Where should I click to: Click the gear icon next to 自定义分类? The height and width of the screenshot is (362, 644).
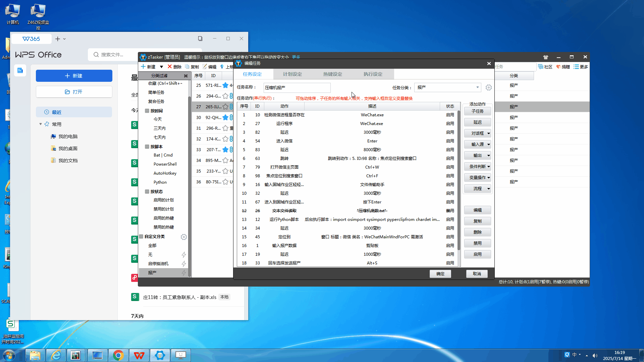(x=184, y=237)
